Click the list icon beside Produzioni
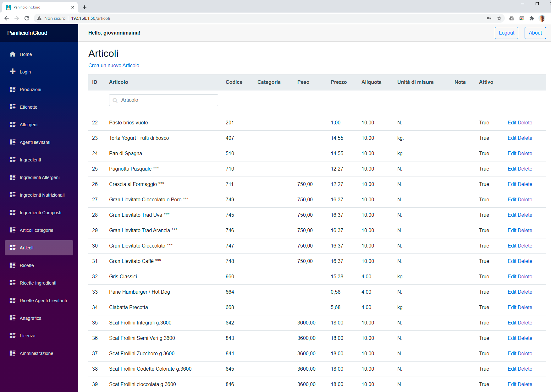The image size is (551, 392). (x=13, y=89)
